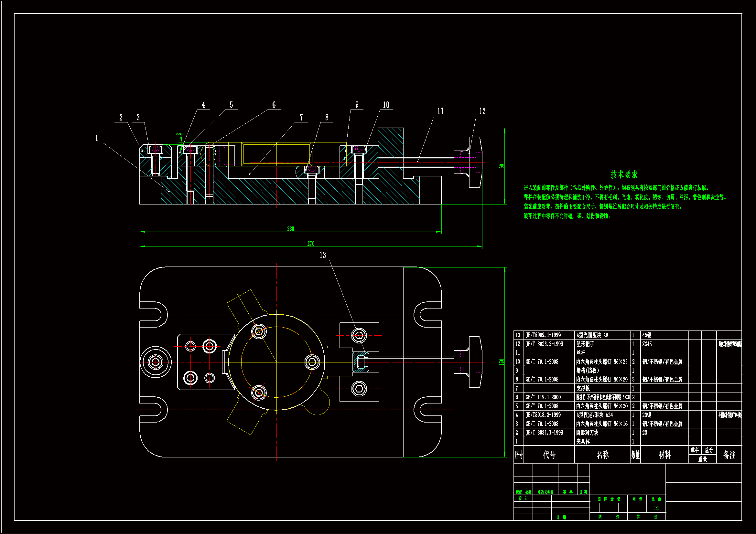Image resolution: width=756 pixels, height=534 pixels.
Task: Click the 备注 column header
Action: pyautogui.click(x=729, y=455)
